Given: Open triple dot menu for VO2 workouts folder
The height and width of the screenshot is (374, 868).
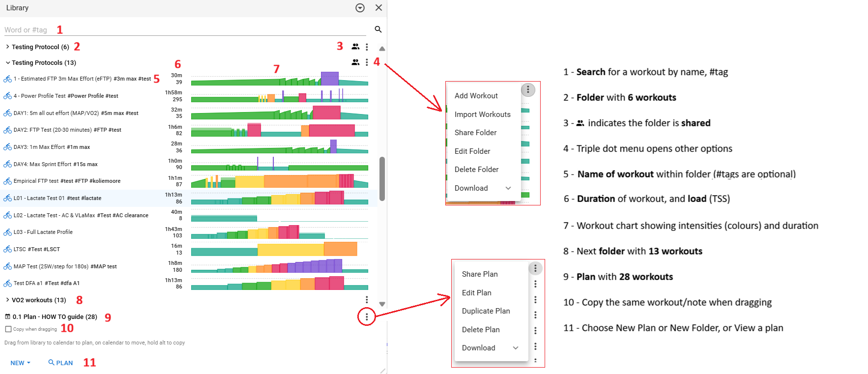Looking at the screenshot, I should coord(367,300).
